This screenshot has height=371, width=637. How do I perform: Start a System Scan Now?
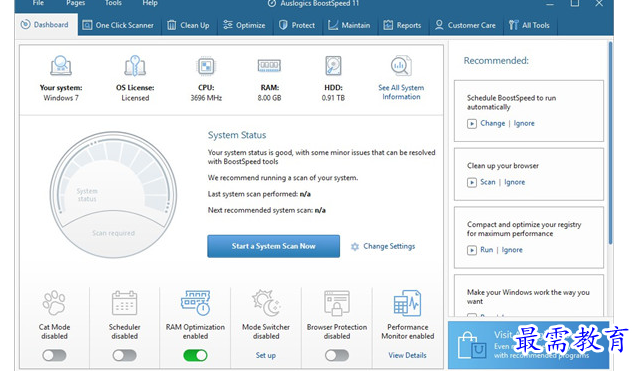click(273, 246)
